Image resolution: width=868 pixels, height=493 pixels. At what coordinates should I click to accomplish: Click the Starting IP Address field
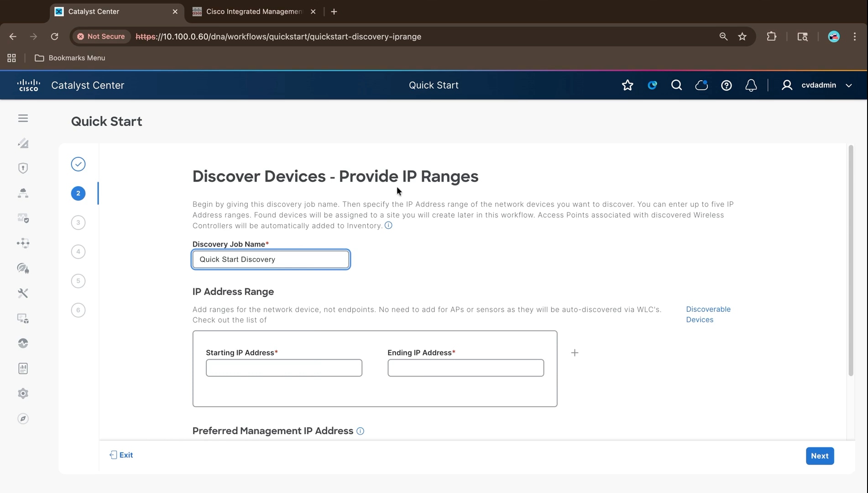coord(284,368)
